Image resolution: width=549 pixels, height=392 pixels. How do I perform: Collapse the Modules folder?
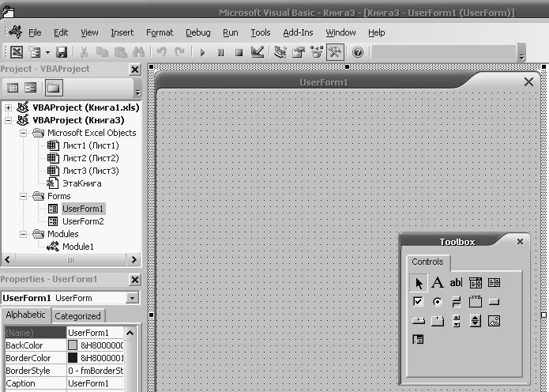[x=23, y=234]
